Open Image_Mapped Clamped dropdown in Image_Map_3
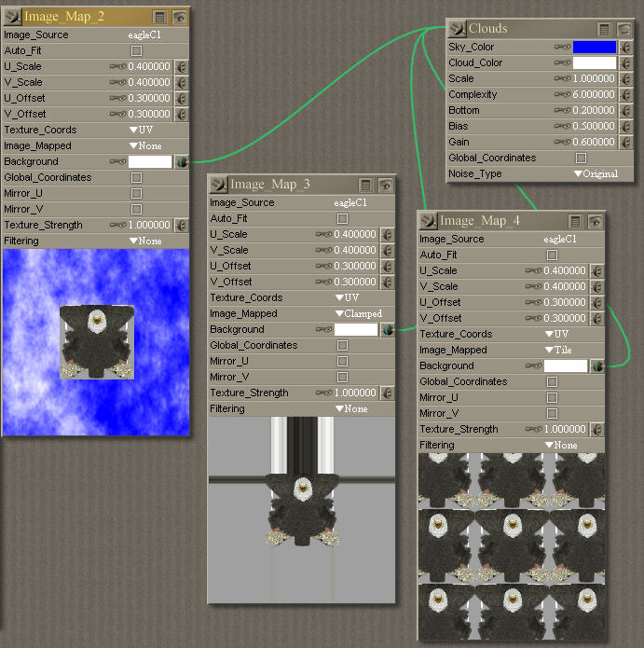The height and width of the screenshot is (648, 644). pyautogui.click(x=359, y=313)
